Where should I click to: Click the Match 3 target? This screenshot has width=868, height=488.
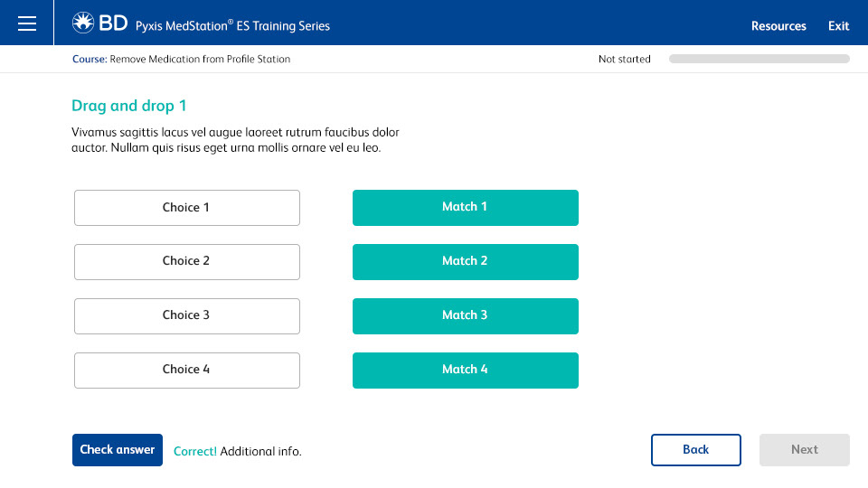[466, 316]
